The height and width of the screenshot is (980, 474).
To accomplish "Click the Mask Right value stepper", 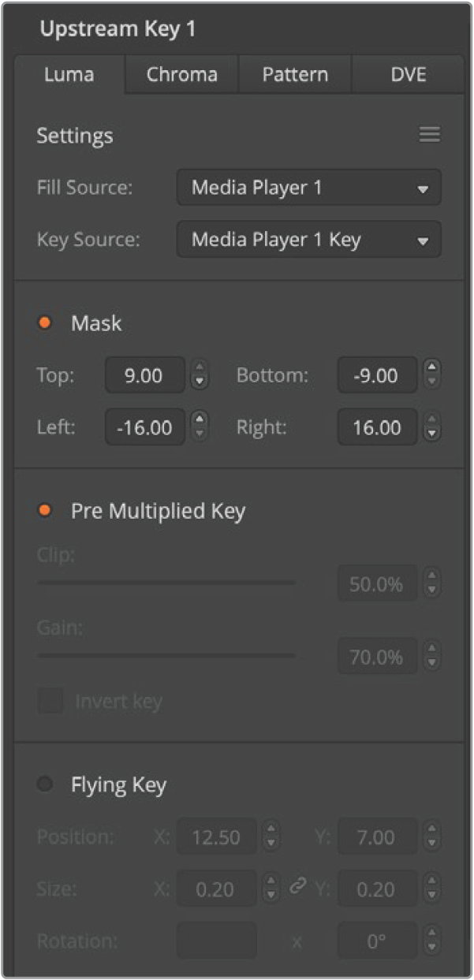I will tap(431, 427).
